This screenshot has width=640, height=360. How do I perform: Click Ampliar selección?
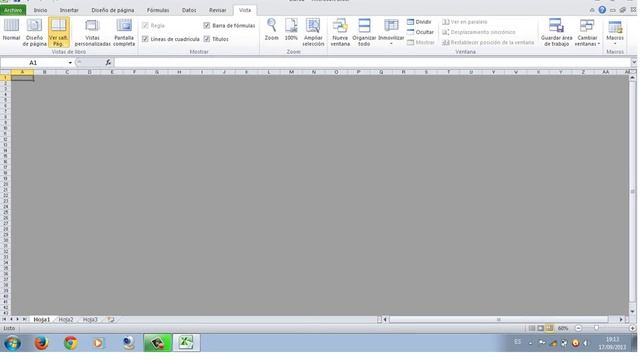coord(313,32)
